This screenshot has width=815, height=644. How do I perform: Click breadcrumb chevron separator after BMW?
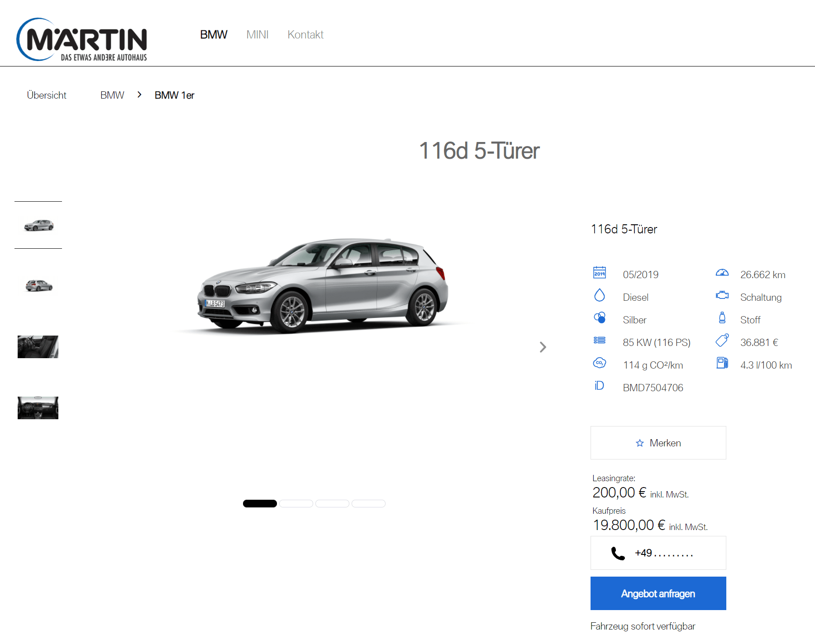[139, 95]
